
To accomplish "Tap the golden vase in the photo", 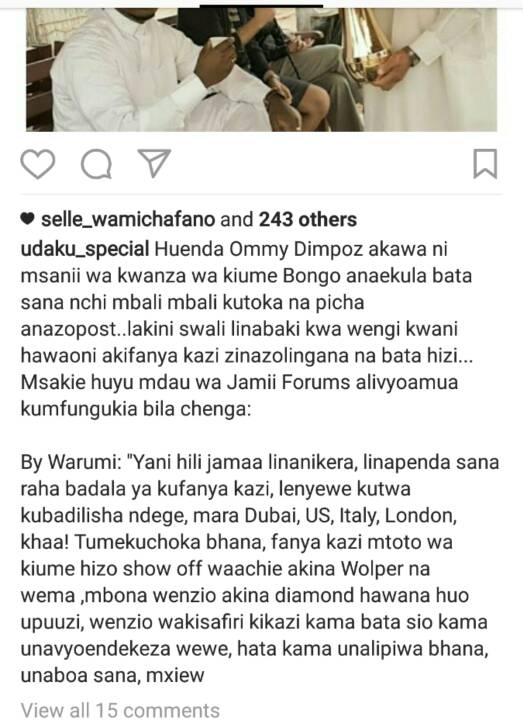I will [367, 44].
